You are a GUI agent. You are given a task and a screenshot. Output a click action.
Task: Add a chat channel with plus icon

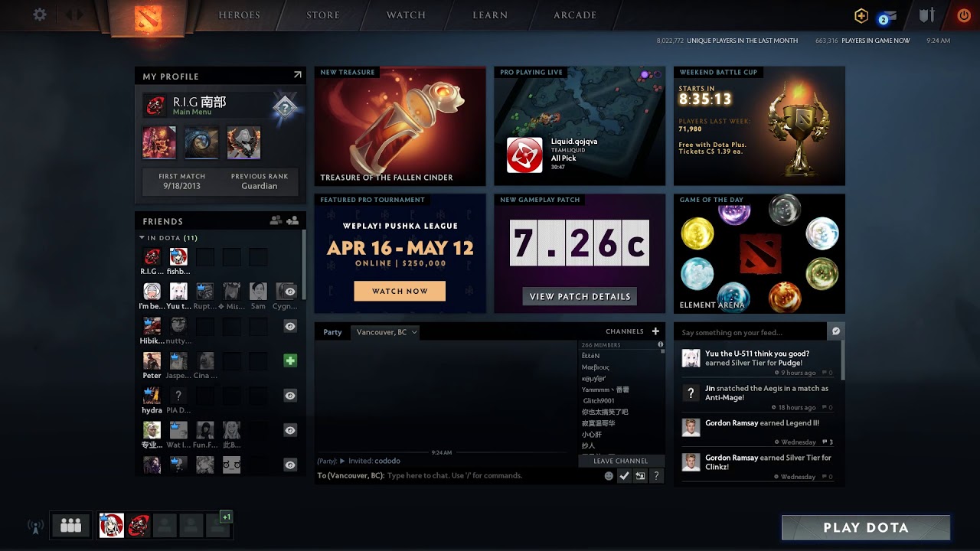pos(655,331)
